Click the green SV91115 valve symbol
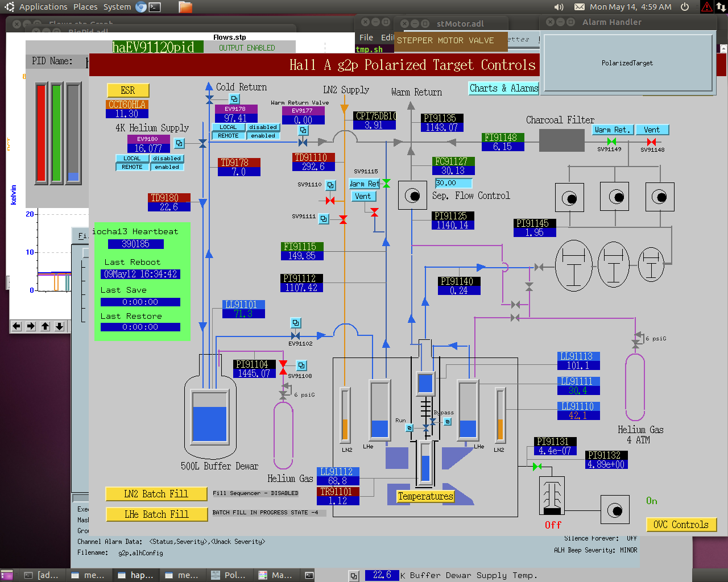 [x=386, y=183]
